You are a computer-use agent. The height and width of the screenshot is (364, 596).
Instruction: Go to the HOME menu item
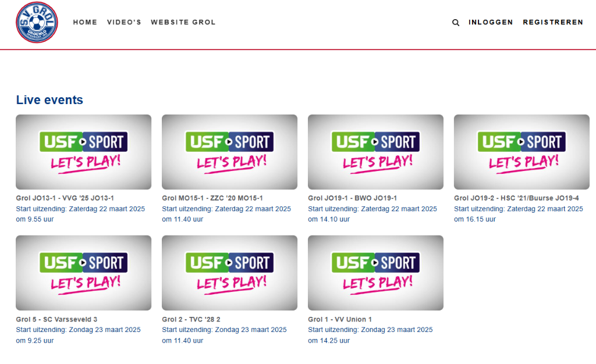[85, 23]
